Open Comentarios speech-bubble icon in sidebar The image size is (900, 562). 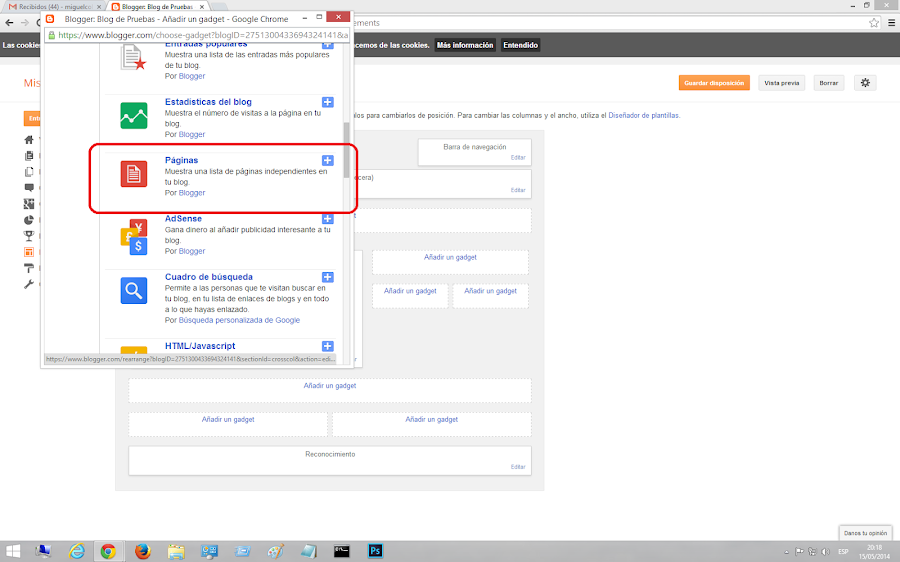tap(29, 188)
